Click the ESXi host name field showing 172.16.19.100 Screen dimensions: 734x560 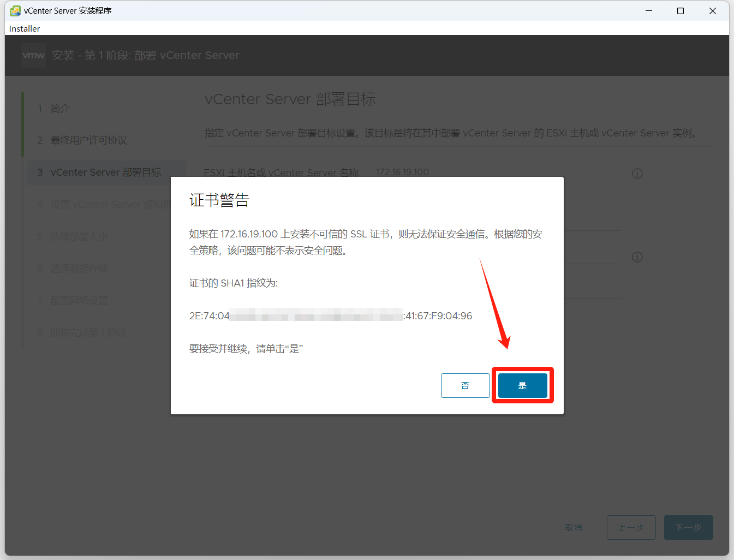(x=491, y=172)
